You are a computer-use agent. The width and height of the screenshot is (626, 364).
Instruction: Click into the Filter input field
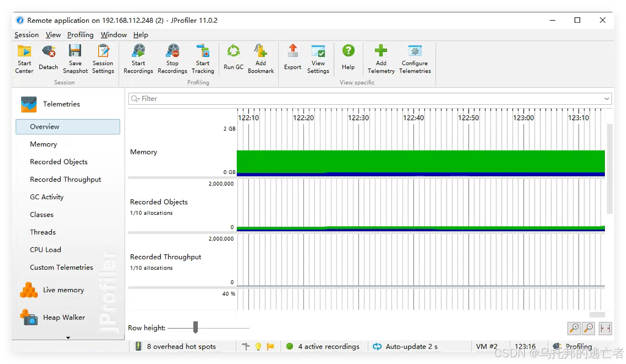(370, 99)
